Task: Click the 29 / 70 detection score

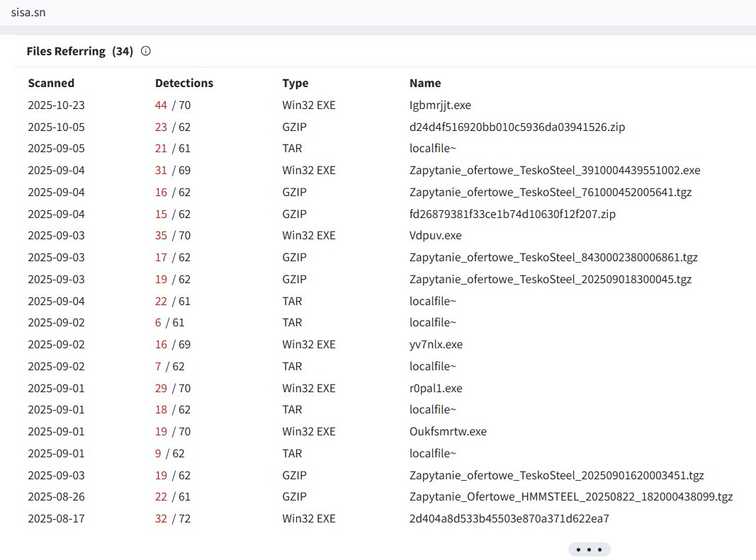Action: [x=173, y=389]
